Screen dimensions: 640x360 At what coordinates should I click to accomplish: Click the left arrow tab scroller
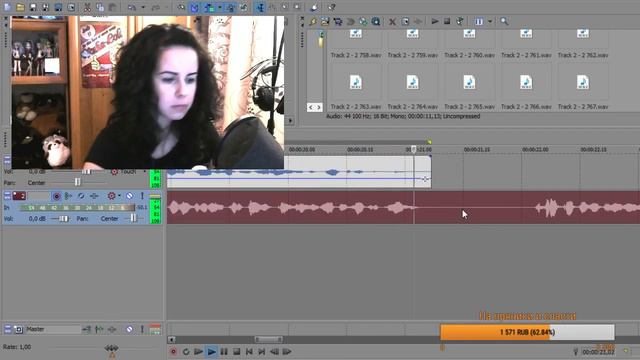click(311, 107)
